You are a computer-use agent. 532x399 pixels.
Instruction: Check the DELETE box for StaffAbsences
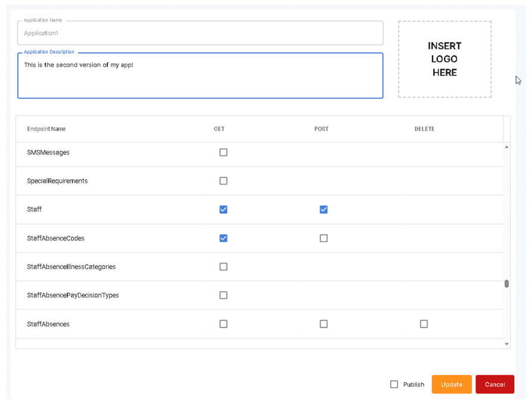tap(424, 324)
